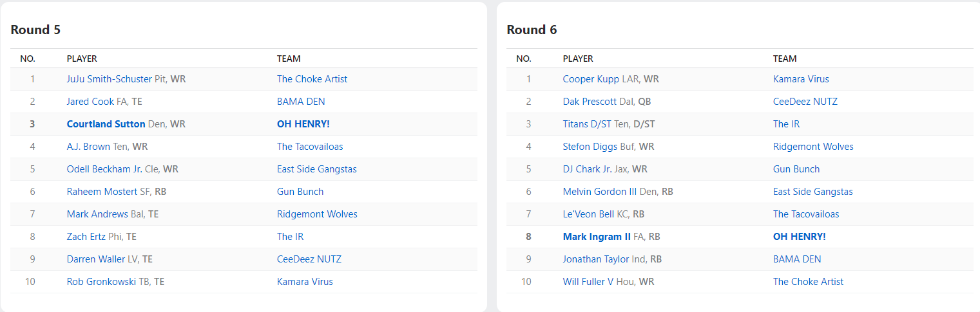Click Cooper Kupp player link

(x=591, y=79)
